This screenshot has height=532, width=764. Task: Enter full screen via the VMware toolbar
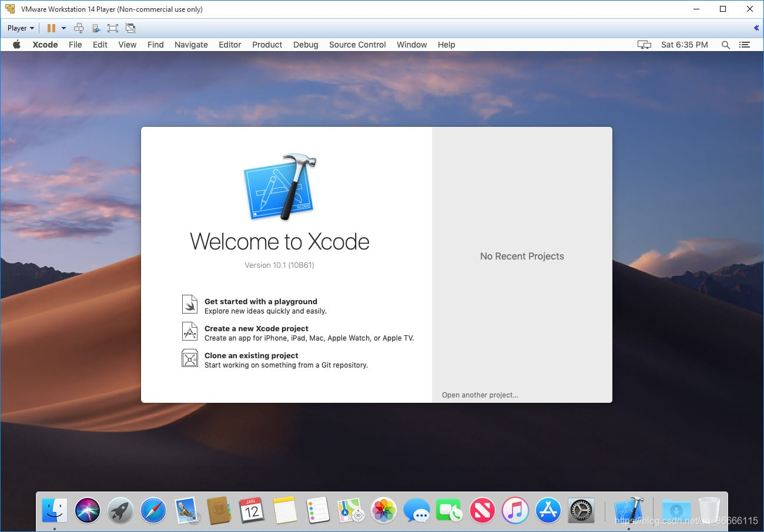pyautogui.click(x=112, y=28)
